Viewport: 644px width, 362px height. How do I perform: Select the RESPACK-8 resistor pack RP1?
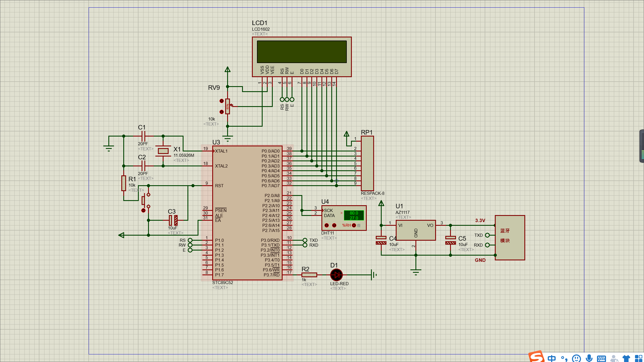pos(367,163)
